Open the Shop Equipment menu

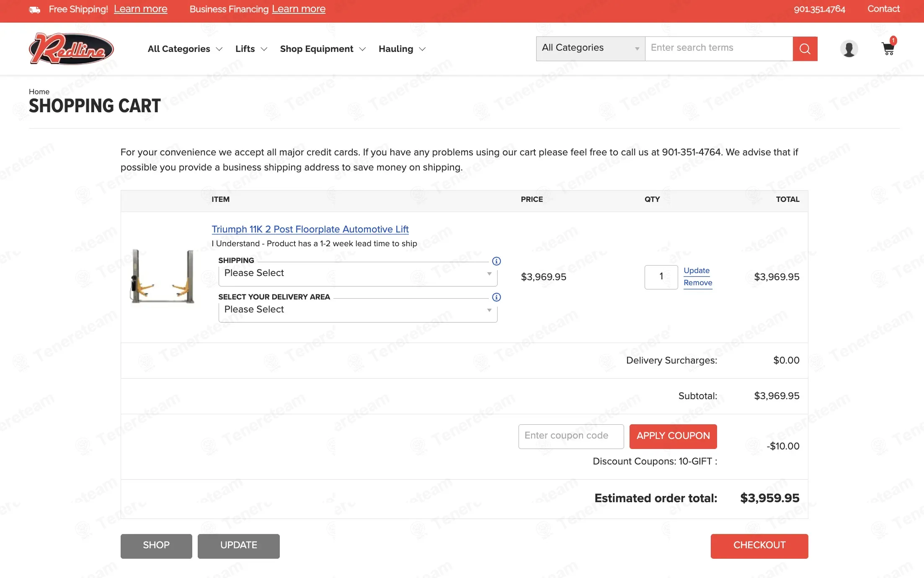[x=323, y=49]
